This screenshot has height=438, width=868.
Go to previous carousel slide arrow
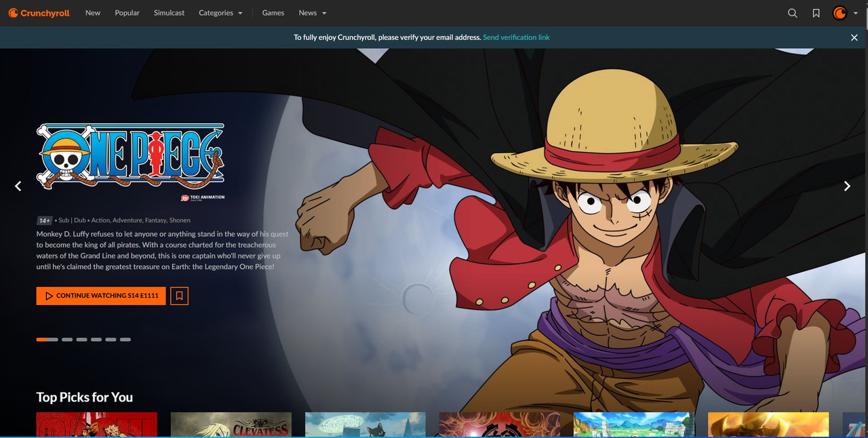tap(18, 186)
